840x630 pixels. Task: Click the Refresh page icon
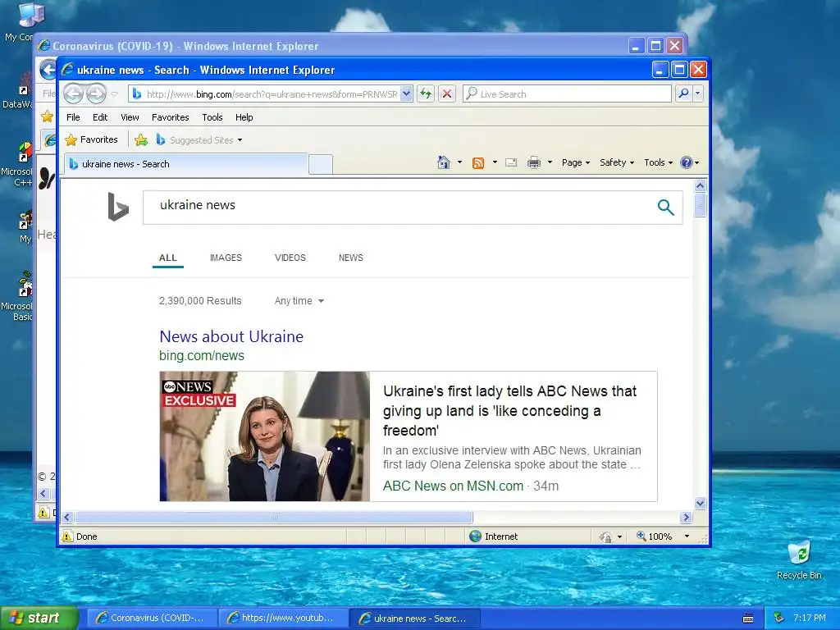tap(426, 94)
